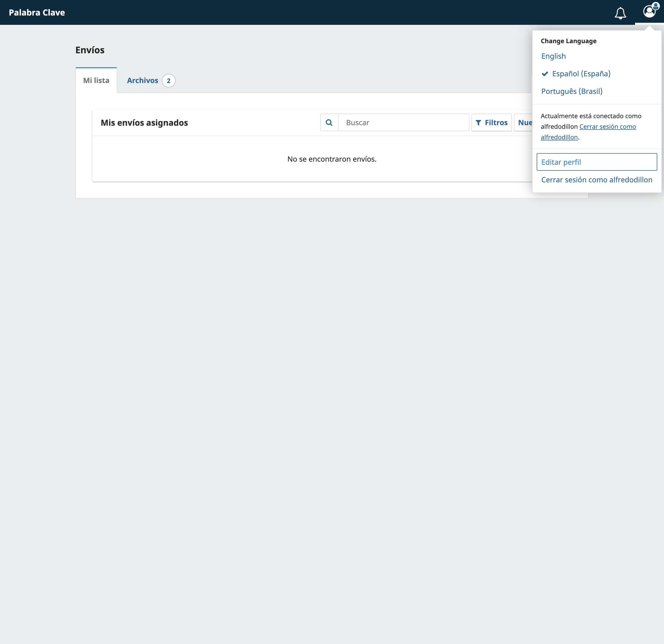Click the partially hidden Nuevo envío button

(x=523, y=123)
